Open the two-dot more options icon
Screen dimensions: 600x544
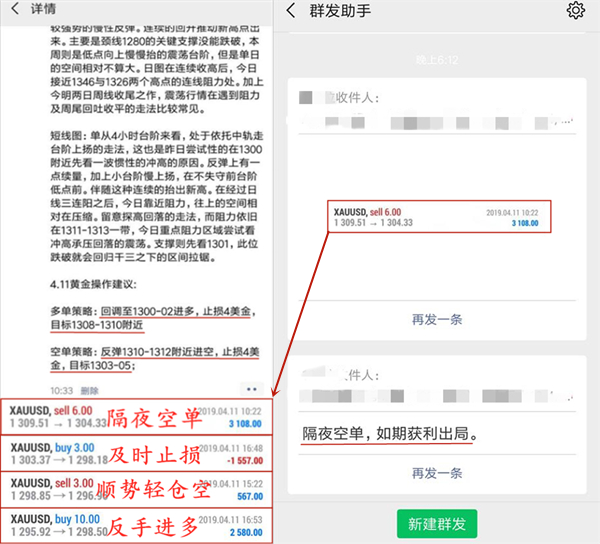click(x=252, y=389)
